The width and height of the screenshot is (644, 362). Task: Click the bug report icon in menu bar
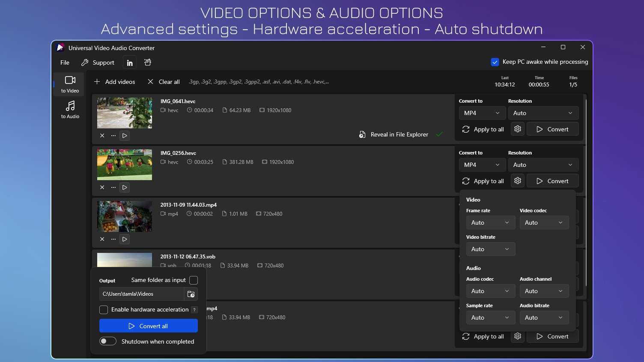pyautogui.click(x=148, y=62)
